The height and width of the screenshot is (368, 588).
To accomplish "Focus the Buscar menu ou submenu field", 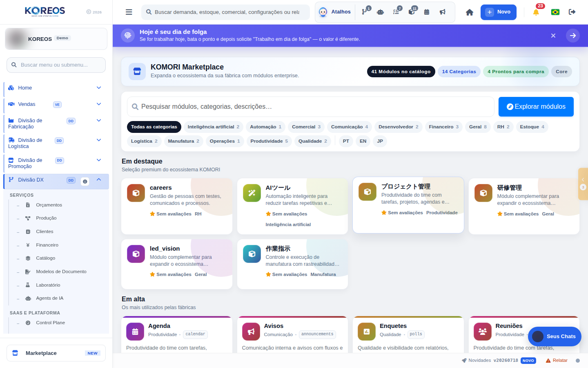I will [x=56, y=65].
